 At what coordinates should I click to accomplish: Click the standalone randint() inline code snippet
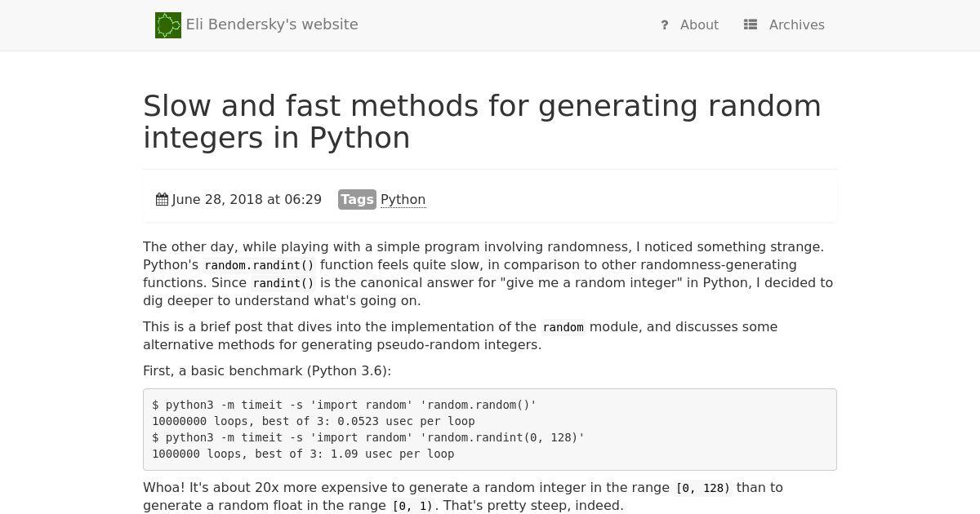(283, 283)
